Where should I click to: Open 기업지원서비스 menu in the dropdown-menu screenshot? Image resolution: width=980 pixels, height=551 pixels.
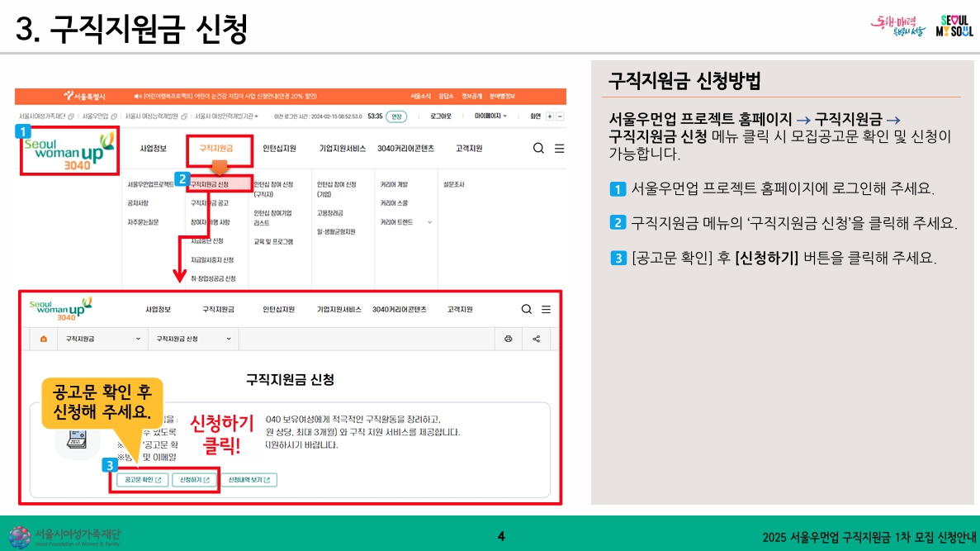tap(343, 148)
